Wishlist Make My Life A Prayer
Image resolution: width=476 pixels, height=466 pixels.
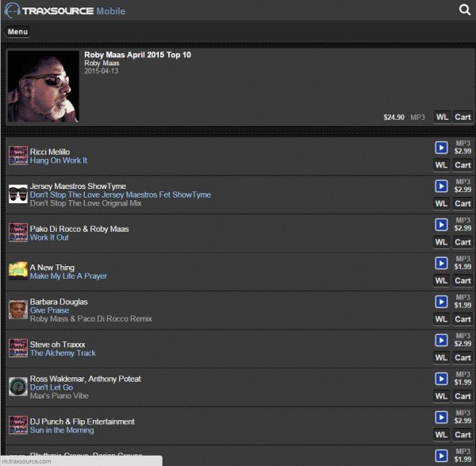pos(441,281)
